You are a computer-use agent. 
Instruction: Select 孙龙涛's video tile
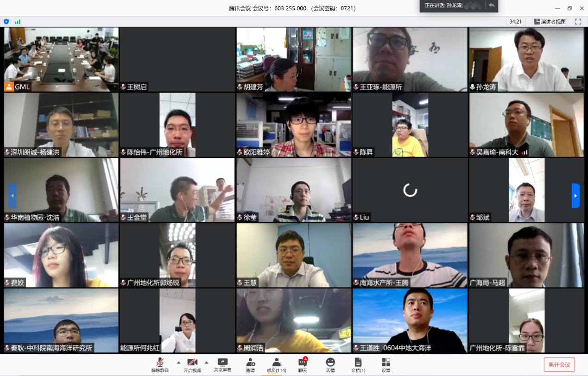[526, 59]
